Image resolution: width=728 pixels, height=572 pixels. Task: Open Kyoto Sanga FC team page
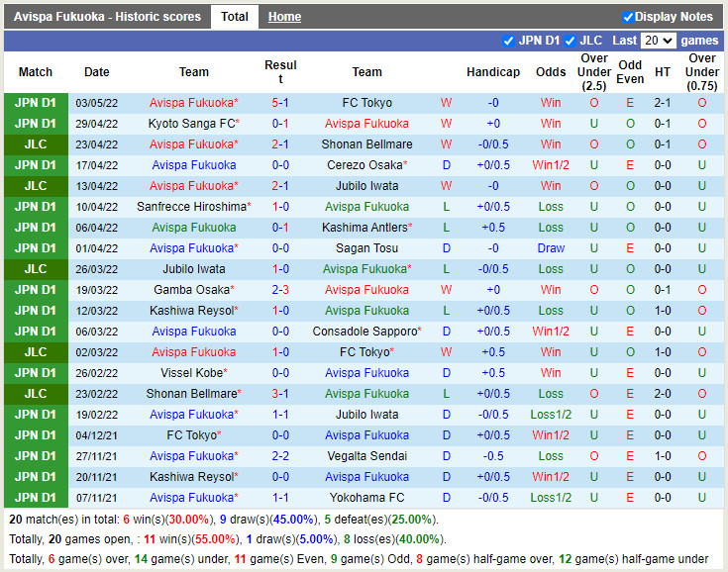[192, 124]
